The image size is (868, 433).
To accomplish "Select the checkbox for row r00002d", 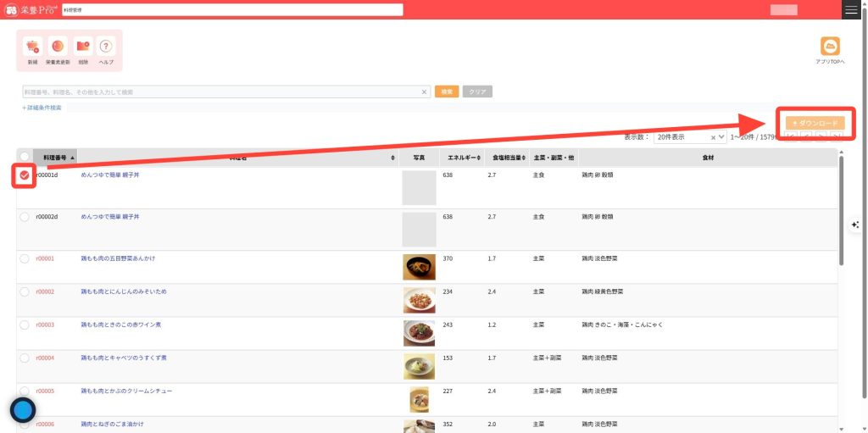I will click(x=25, y=217).
